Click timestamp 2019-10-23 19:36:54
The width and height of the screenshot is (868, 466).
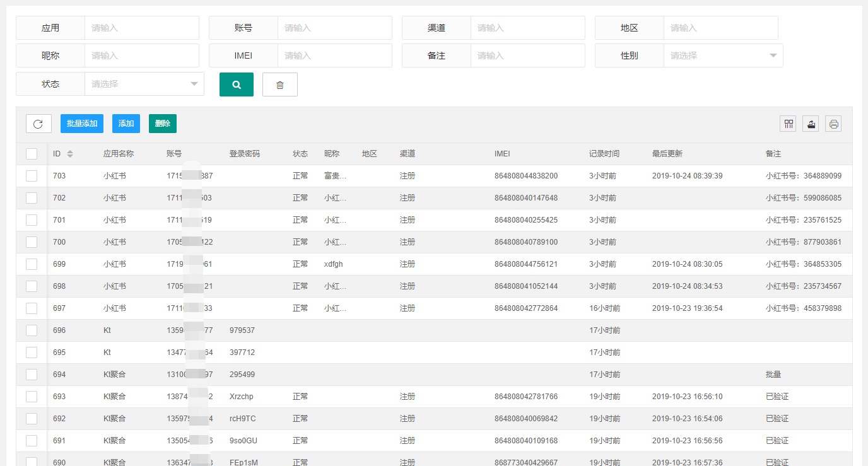pyautogui.click(x=688, y=308)
